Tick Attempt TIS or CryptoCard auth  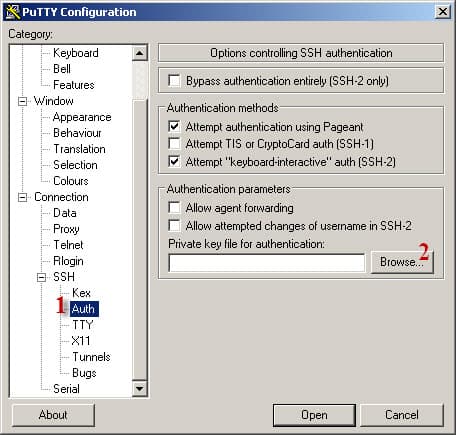click(x=174, y=144)
